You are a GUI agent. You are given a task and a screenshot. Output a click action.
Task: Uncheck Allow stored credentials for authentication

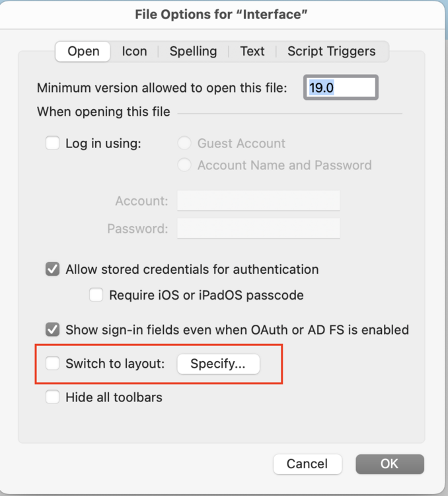point(53,269)
